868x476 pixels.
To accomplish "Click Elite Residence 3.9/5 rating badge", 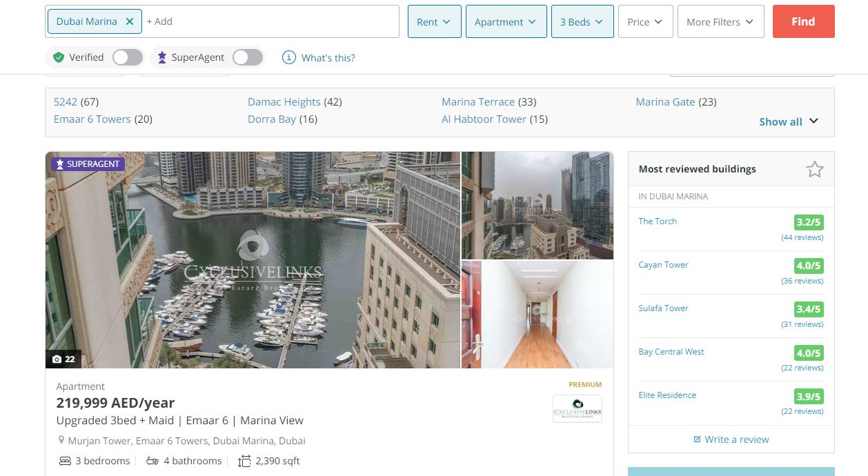I will 809,396.
